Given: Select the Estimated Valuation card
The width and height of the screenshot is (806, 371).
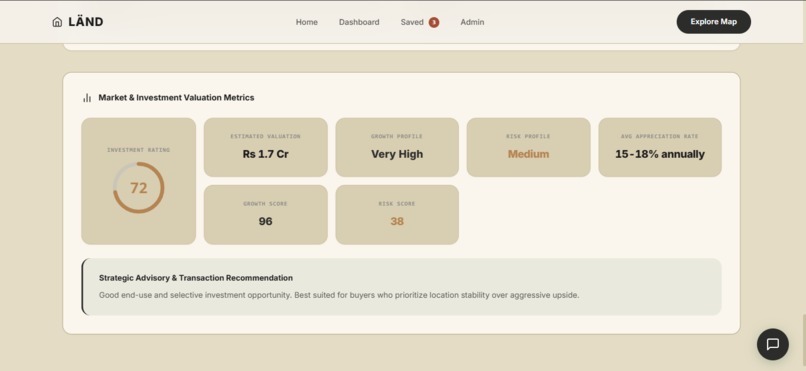Looking at the screenshot, I should [x=266, y=147].
